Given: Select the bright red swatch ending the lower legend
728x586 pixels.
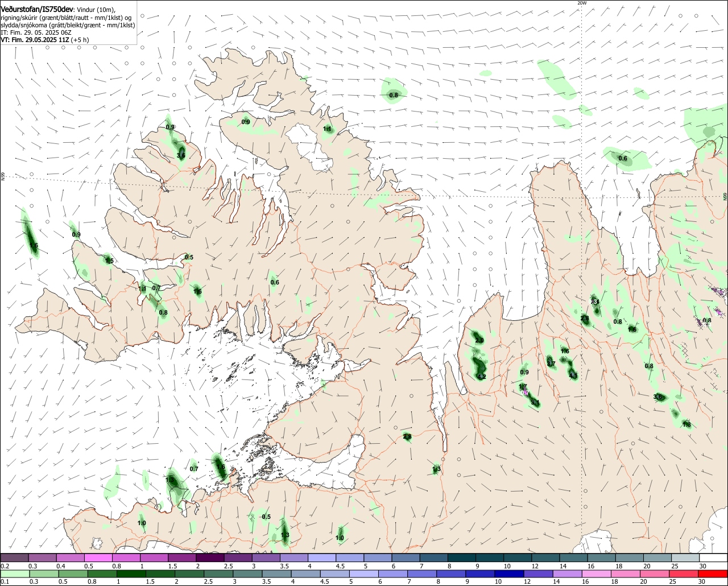Looking at the screenshot, I should click(x=714, y=573).
